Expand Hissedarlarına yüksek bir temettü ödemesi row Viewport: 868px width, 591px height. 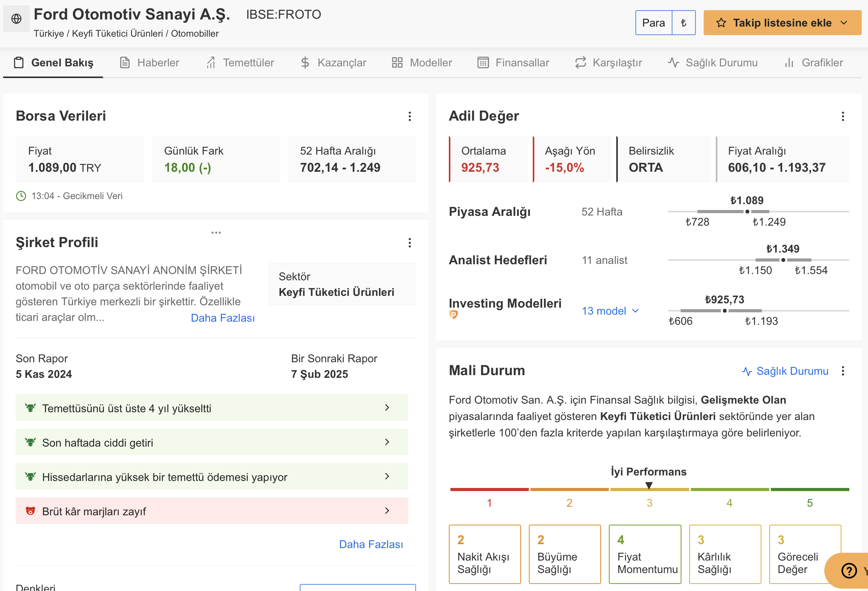click(212, 477)
